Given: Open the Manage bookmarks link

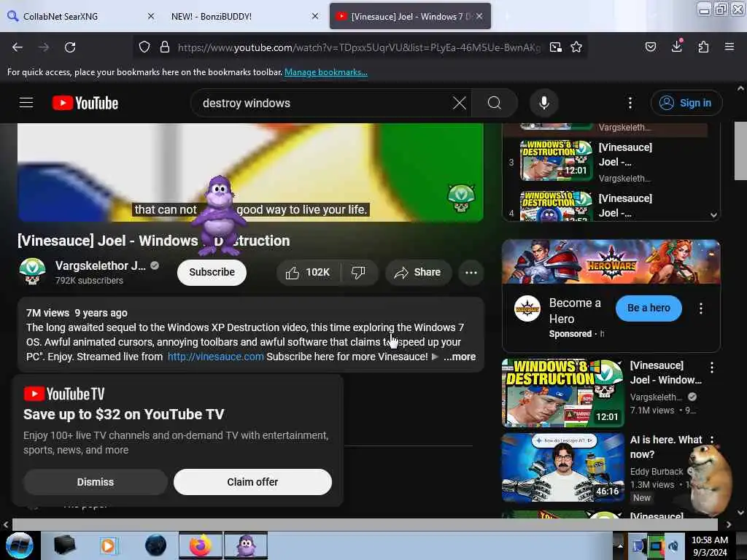Looking at the screenshot, I should pyautogui.click(x=326, y=72).
